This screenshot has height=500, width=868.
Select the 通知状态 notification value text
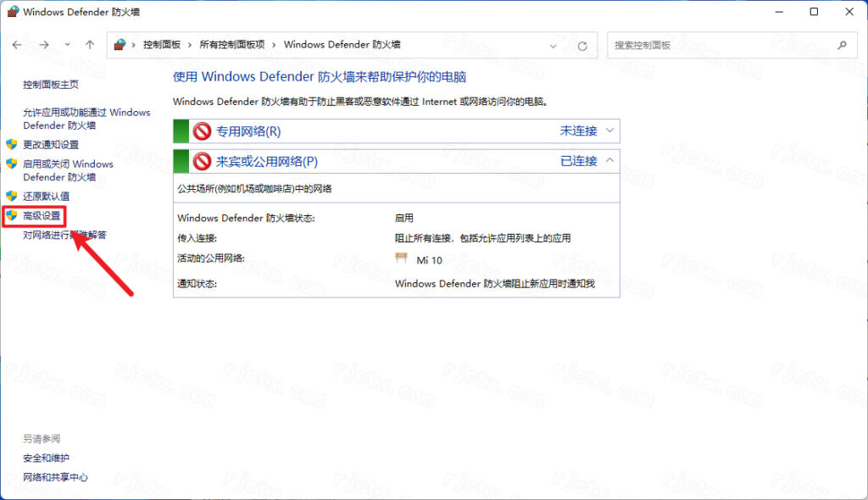(495, 284)
